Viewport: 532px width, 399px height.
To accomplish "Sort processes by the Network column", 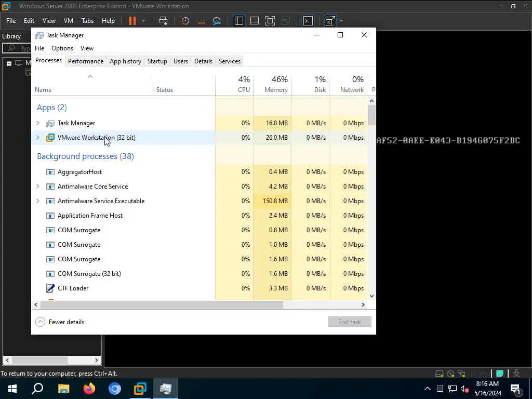I will tap(348, 85).
